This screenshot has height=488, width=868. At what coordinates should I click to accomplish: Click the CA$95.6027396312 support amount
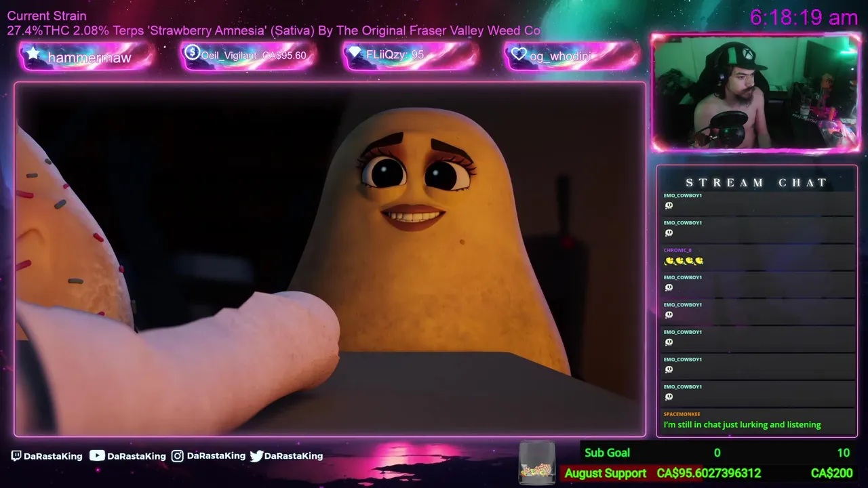tap(709, 473)
